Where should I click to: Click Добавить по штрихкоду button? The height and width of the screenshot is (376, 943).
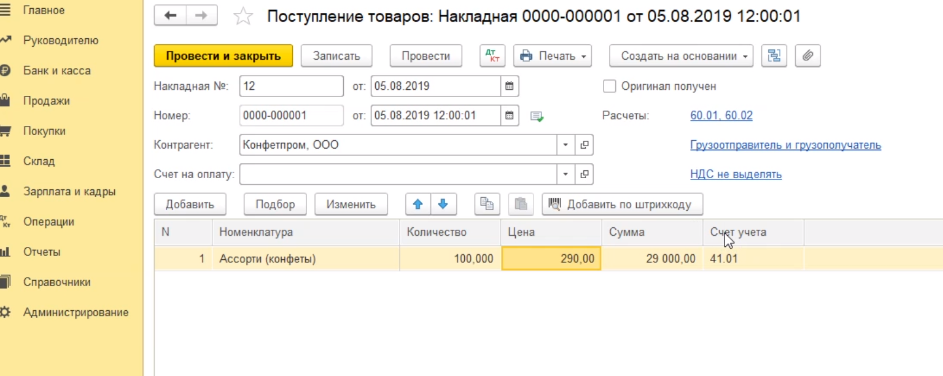(622, 204)
